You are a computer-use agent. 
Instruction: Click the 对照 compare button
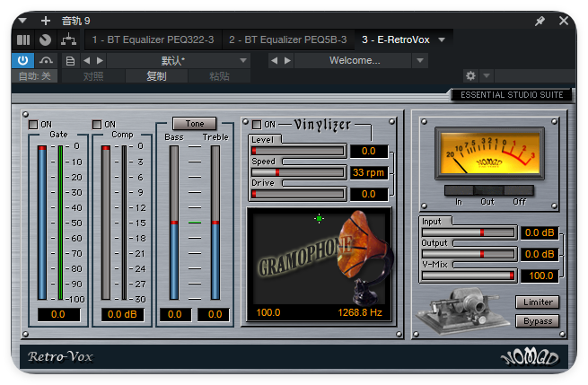click(93, 76)
